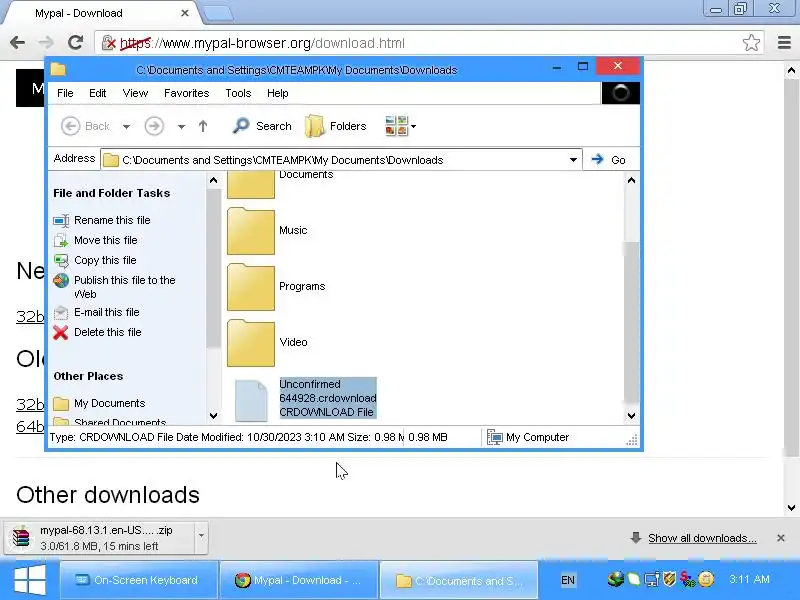Image resolution: width=800 pixels, height=600 pixels.
Task: Click the mypal-68.13.1 zip download item
Action: pos(99,538)
